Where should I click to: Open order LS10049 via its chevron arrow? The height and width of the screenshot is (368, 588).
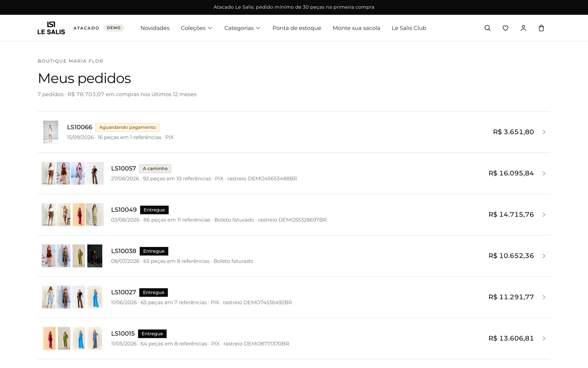[x=544, y=215]
